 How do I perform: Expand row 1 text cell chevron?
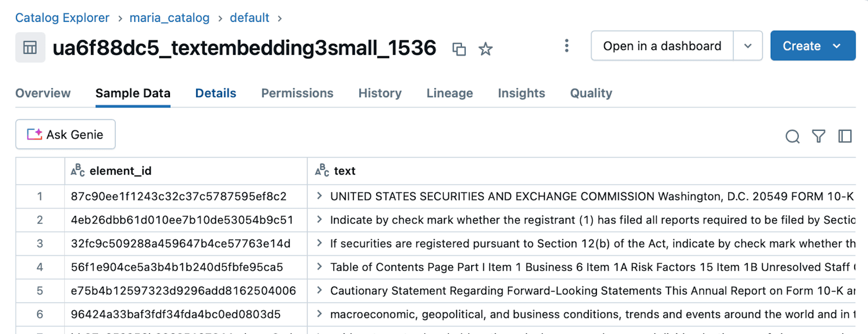pyautogui.click(x=320, y=196)
